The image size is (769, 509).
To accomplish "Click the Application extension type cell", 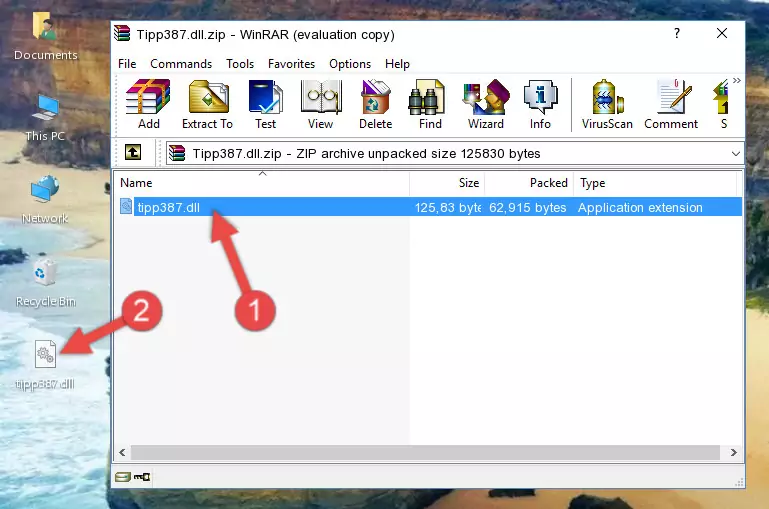I will [x=640, y=207].
